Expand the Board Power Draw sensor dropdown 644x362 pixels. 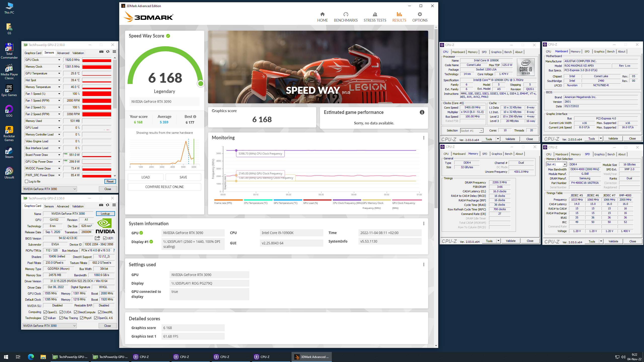pos(59,155)
